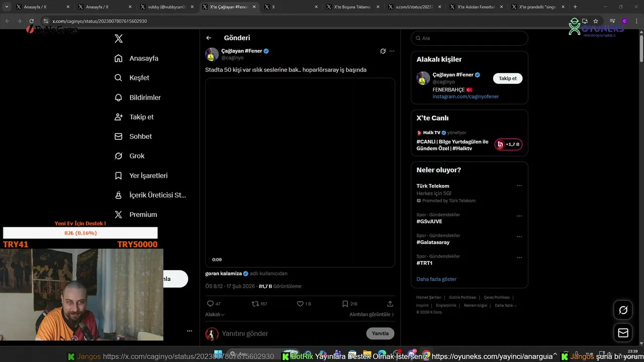Open options for #Galatasaray trend
The image size is (644, 362).
519,237
